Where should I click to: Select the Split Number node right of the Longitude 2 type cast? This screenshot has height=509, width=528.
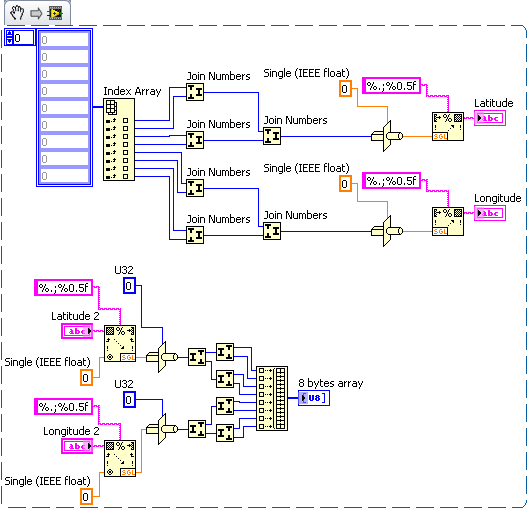[x=197, y=429]
